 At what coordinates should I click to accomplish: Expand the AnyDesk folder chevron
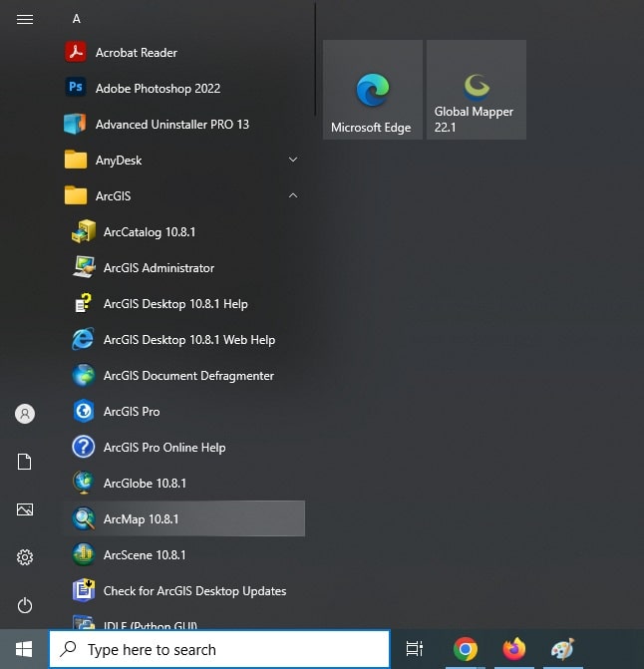(x=293, y=160)
